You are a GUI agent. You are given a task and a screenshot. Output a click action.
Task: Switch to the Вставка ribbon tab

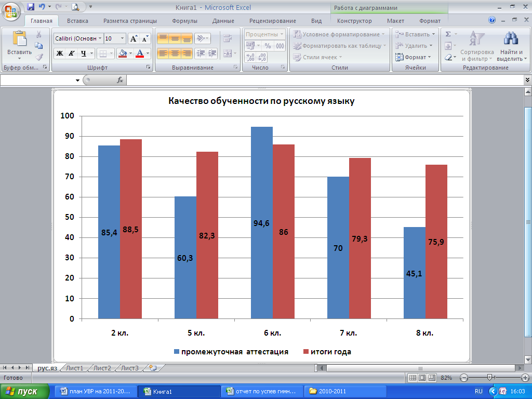(77, 21)
